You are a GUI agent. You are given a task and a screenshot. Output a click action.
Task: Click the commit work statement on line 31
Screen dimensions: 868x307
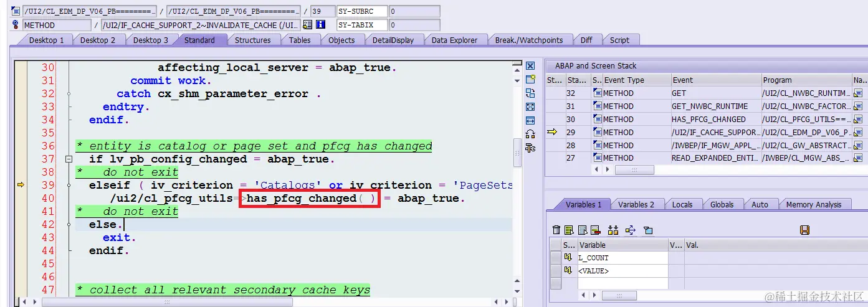tap(171, 81)
